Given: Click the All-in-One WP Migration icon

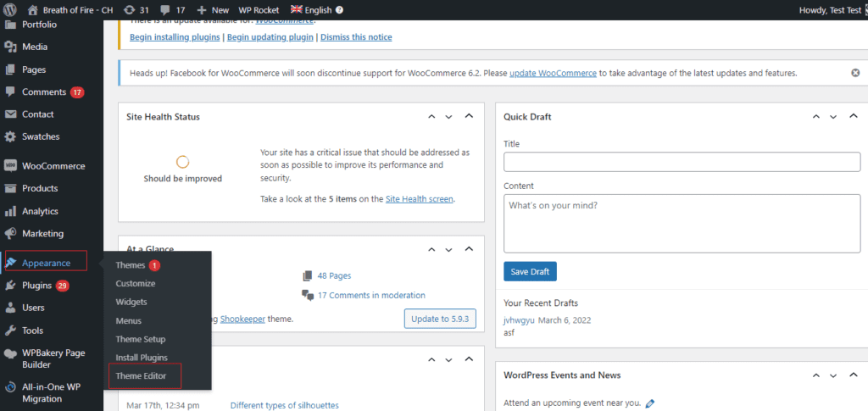Looking at the screenshot, I should (10, 387).
